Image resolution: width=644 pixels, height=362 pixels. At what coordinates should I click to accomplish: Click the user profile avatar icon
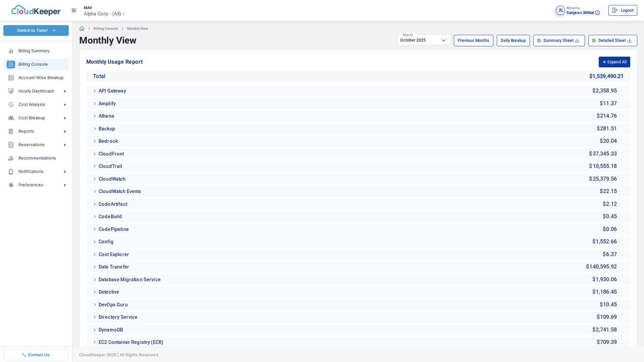(560, 10)
